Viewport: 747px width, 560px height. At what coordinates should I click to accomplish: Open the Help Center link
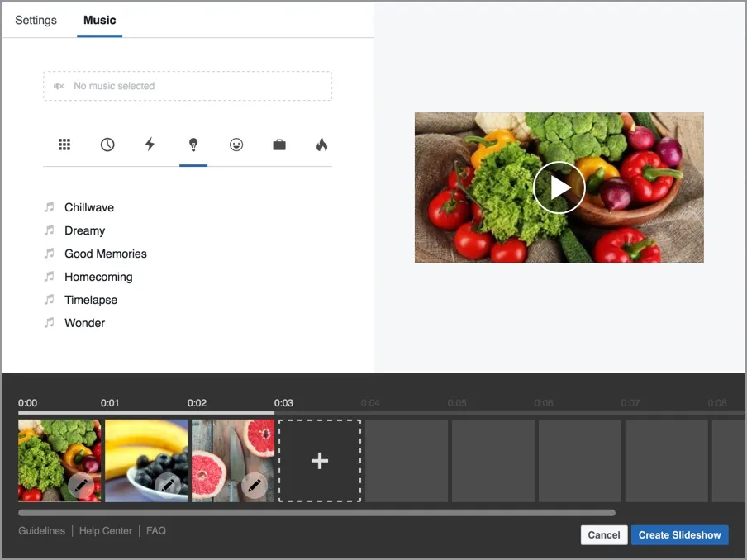coord(106,531)
